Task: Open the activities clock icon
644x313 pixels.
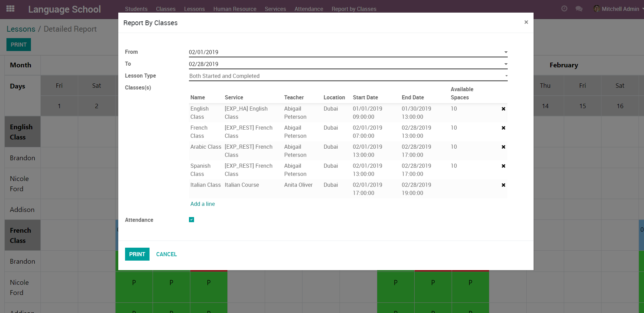Action: click(x=564, y=9)
